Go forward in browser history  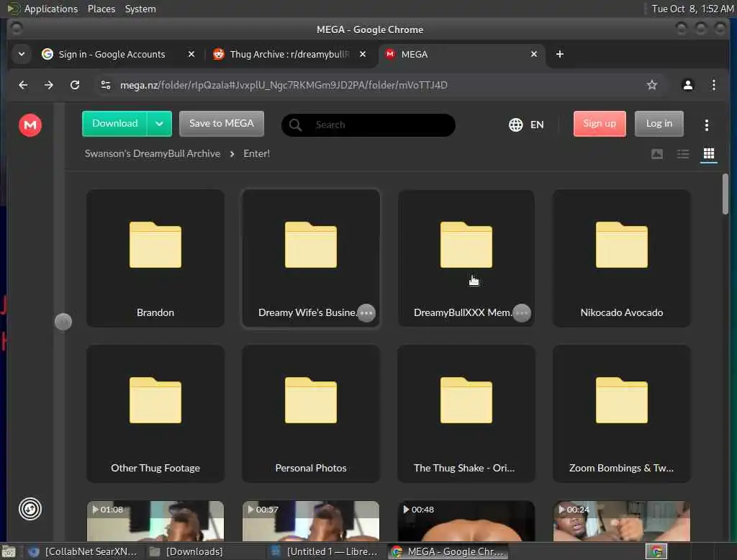tap(49, 85)
